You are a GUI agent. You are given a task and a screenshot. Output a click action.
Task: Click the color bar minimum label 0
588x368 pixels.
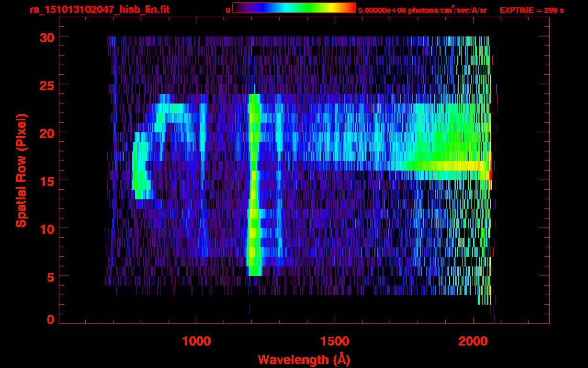tap(228, 10)
